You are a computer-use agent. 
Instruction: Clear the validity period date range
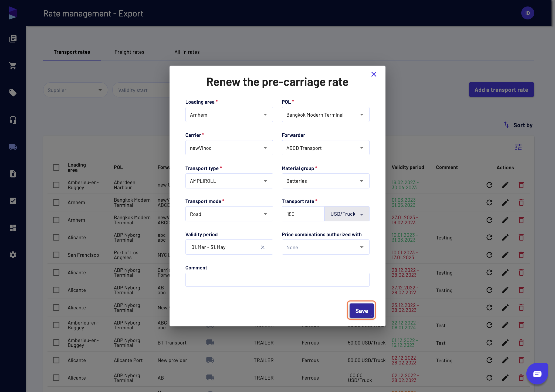[263, 247]
